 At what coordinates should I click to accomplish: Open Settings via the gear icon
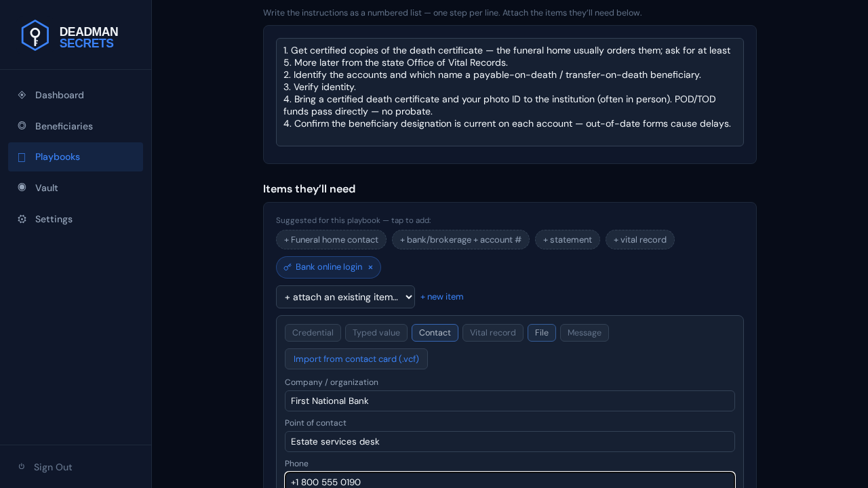coord(22,219)
